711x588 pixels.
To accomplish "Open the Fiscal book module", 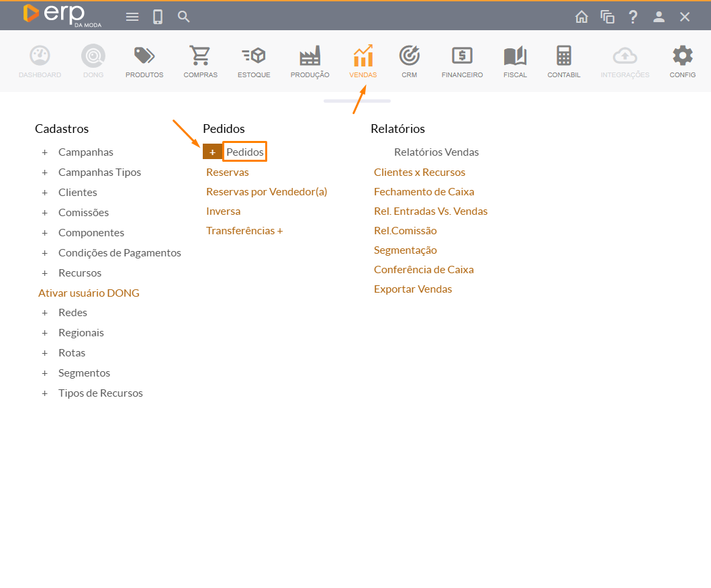I will [x=515, y=61].
